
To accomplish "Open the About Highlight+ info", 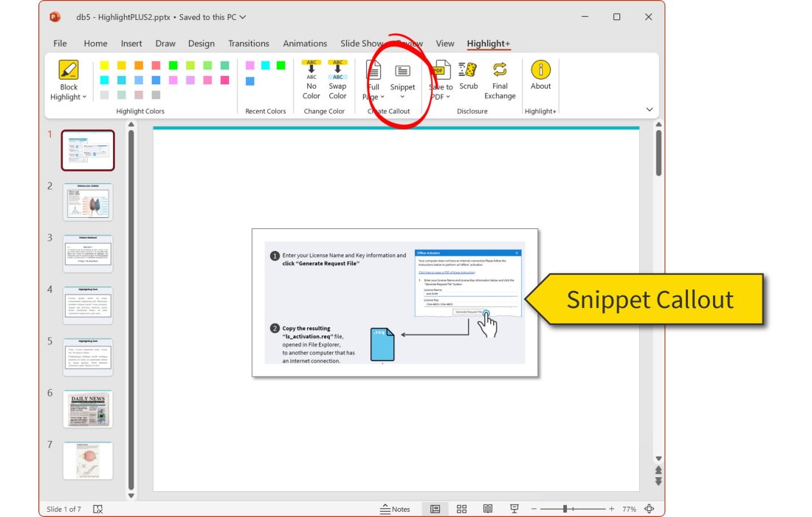I will [x=540, y=75].
